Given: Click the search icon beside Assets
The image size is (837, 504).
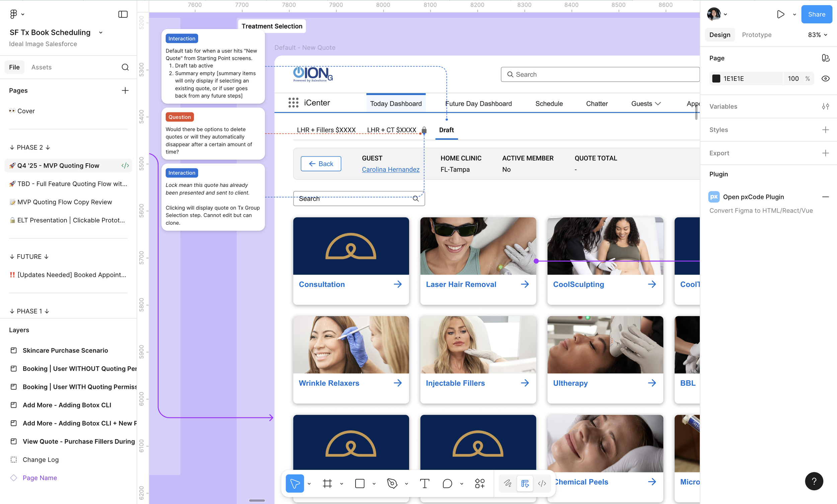Looking at the screenshot, I should (x=125, y=67).
